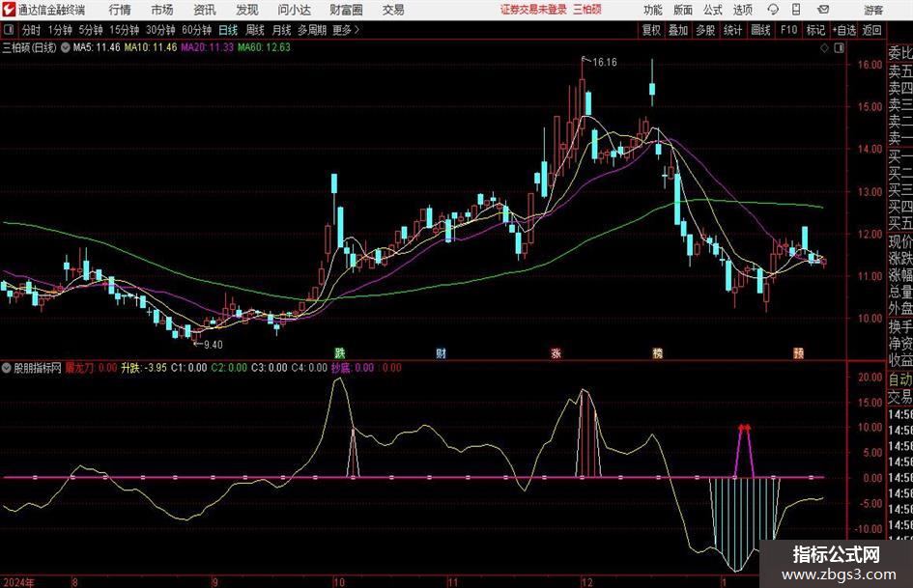Viewport: 913px width, 588px height.
Task: Click the 画线 drawing button
Action: (x=760, y=30)
